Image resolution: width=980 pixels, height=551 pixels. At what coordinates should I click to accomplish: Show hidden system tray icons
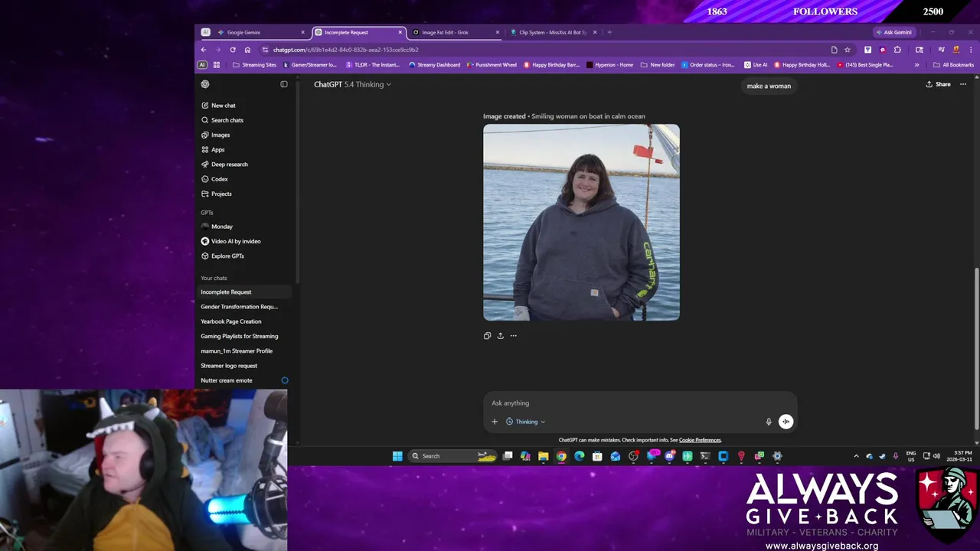pyautogui.click(x=856, y=456)
